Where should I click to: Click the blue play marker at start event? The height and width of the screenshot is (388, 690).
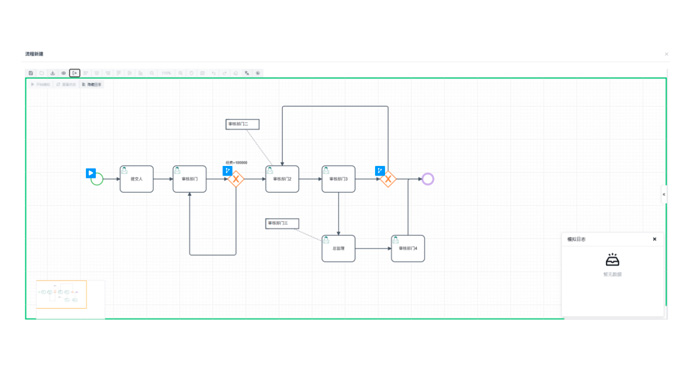91,173
